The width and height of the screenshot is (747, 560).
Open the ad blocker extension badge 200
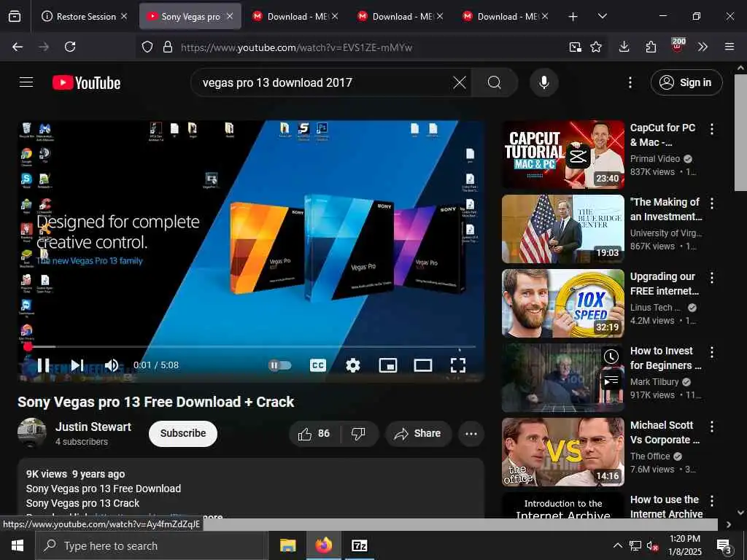pyautogui.click(x=678, y=44)
